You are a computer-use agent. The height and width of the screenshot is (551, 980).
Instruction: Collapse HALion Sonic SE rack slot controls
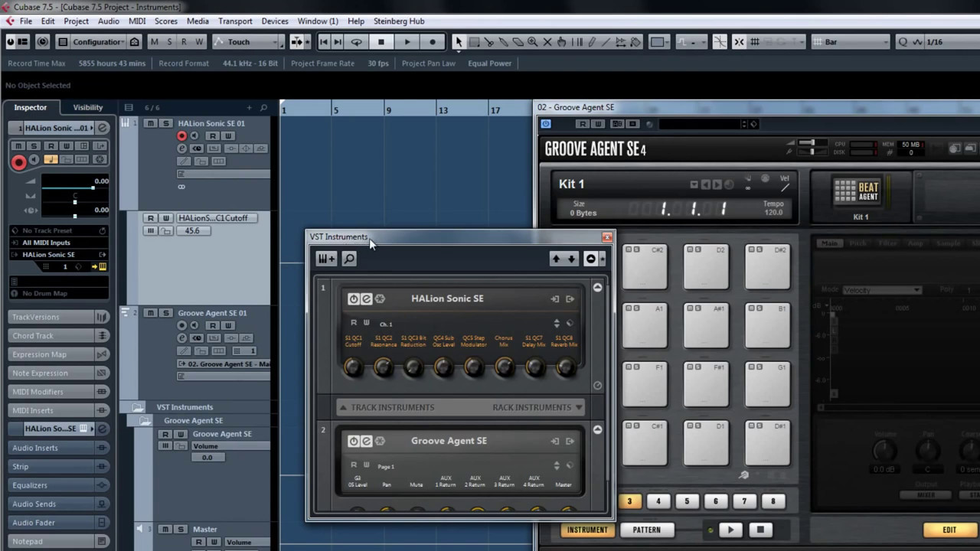point(597,287)
